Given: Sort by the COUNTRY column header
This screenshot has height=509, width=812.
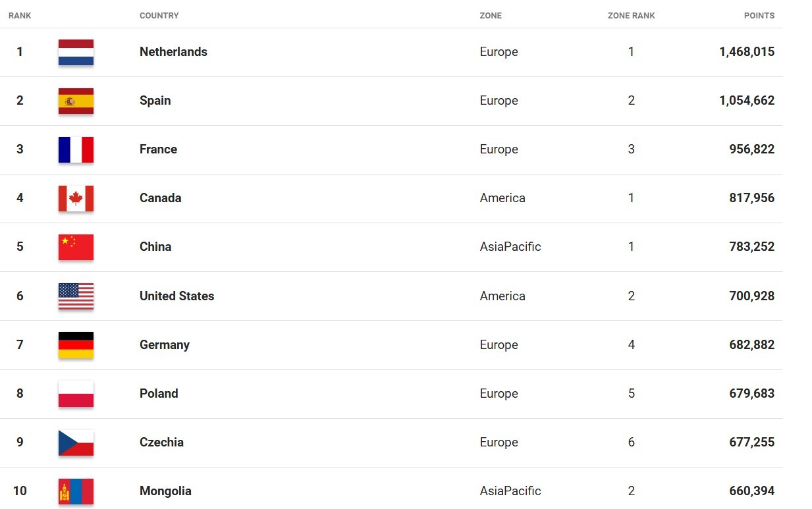Looking at the screenshot, I should (x=159, y=16).
